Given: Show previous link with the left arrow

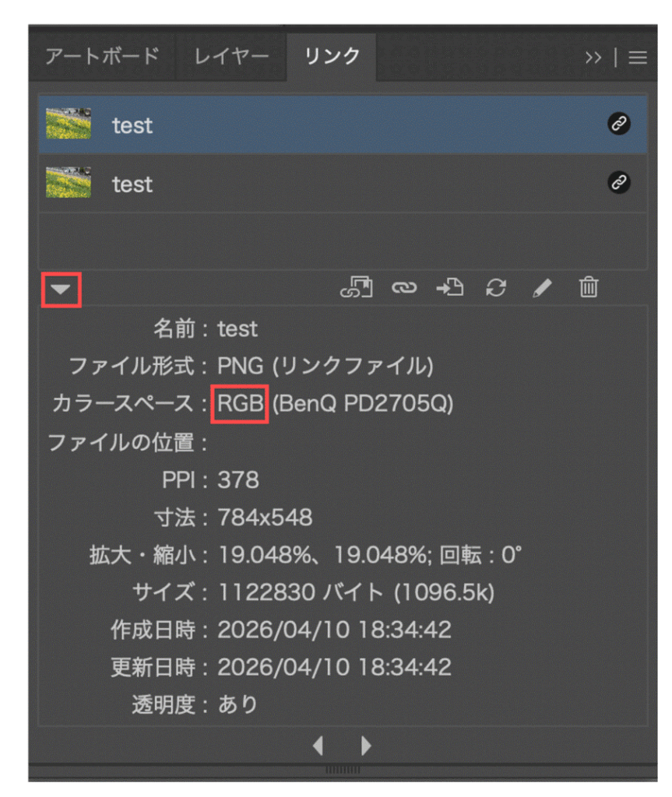Looking at the screenshot, I should pyautogui.click(x=318, y=745).
